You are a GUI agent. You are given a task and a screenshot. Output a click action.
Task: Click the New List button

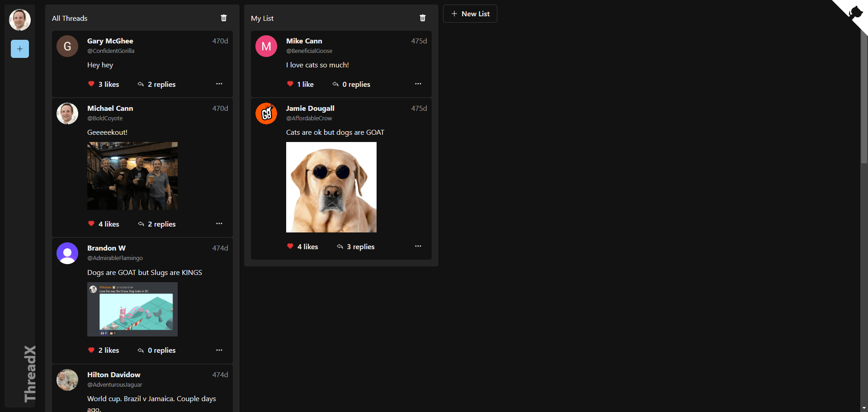[x=470, y=14]
